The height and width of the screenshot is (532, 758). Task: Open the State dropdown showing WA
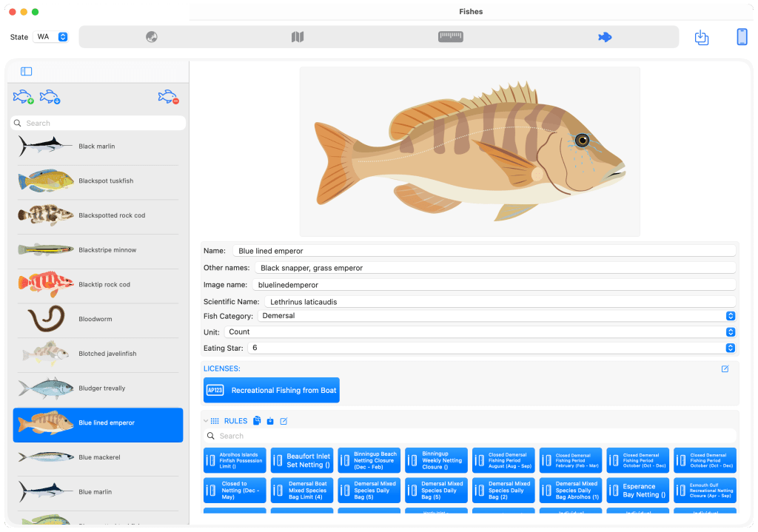(53, 37)
